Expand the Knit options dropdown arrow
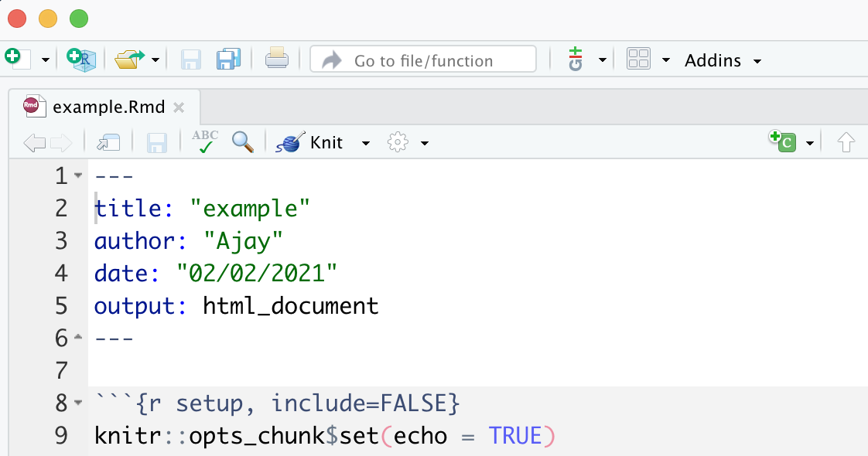868x456 pixels. (x=365, y=143)
